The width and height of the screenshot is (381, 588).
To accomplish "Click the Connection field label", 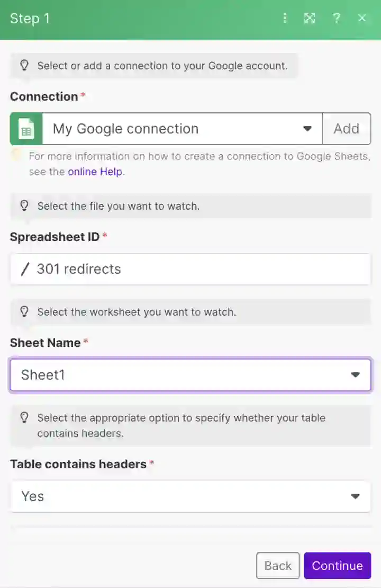I will tap(44, 96).
